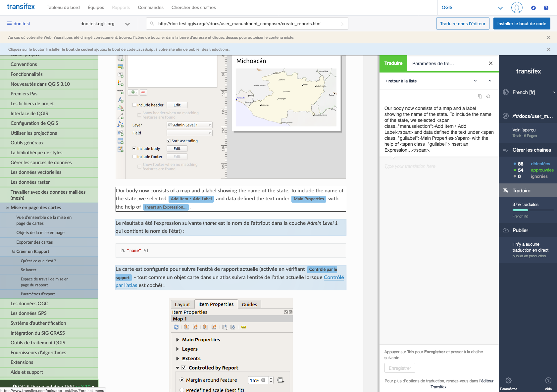Click the yellow labeling settings icon in Map 1 toolbar

(243, 327)
